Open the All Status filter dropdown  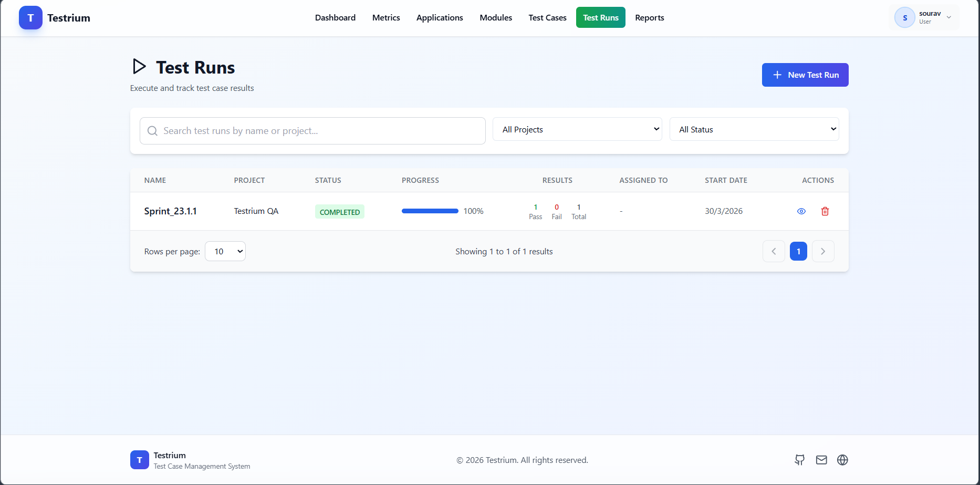point(754,129)
